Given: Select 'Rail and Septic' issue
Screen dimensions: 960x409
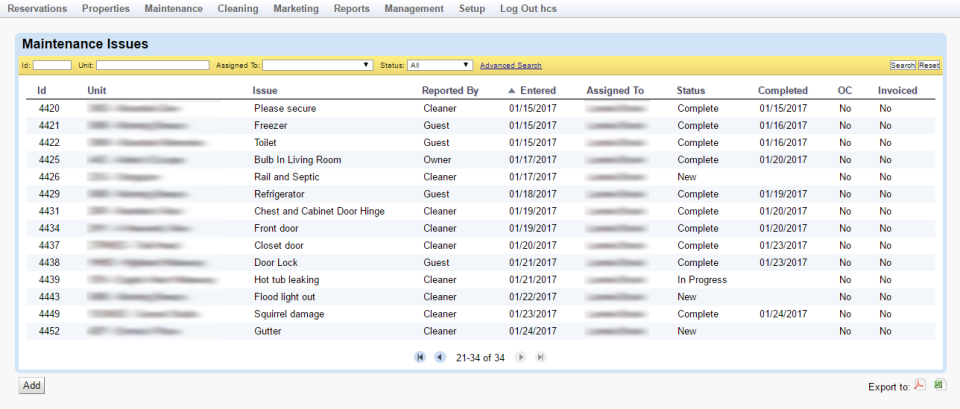Looking at the screenshot, I should 287,177.
